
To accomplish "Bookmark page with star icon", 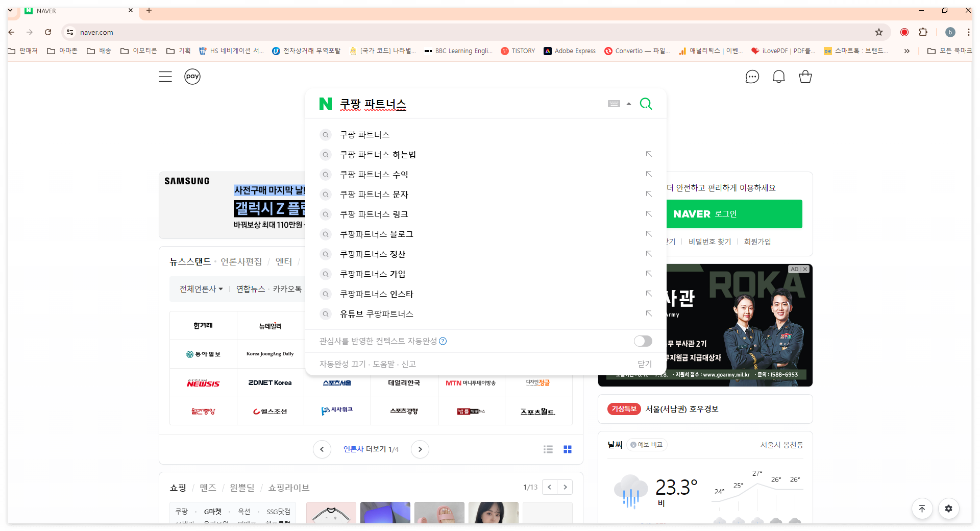I will 879,32.
